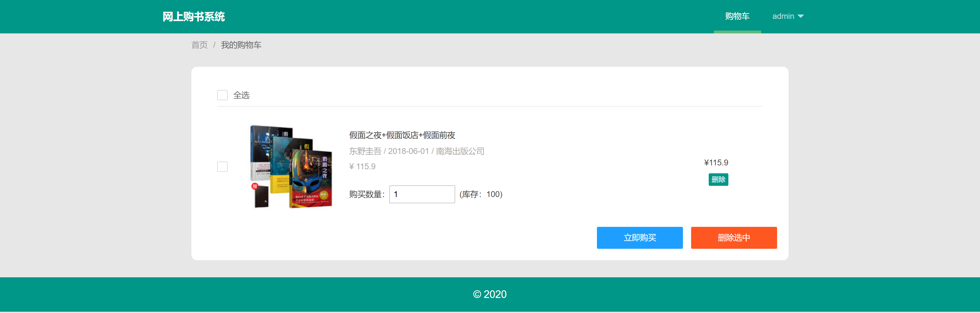Viewport: 980px width, 313px height.
Task: Click the 我的购物车 breadcrumb item
Action: click(x=241, y=45)
